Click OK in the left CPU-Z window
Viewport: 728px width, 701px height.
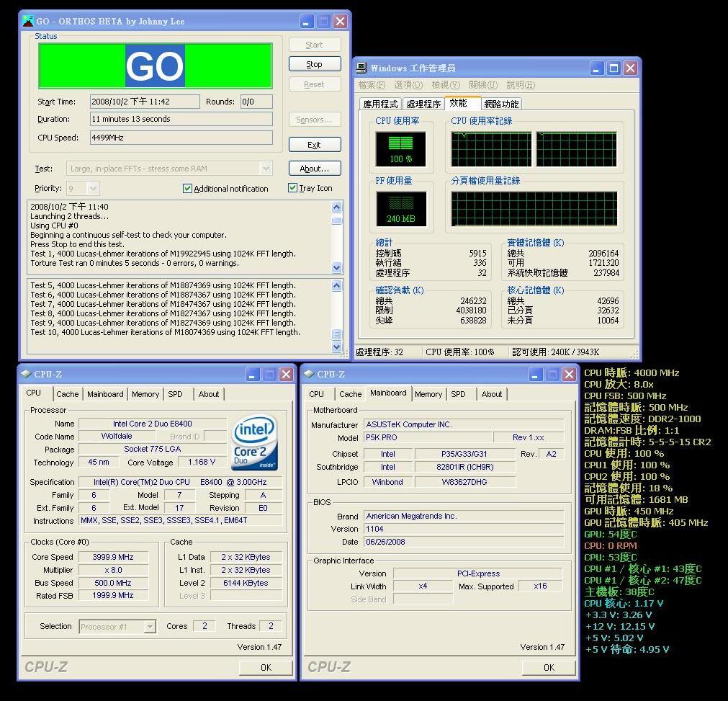click(x=266, y=668)
